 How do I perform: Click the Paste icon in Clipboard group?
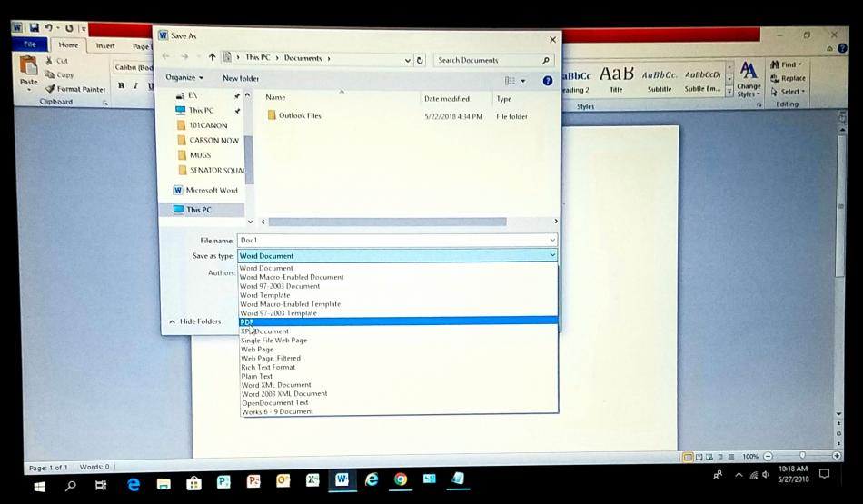29,71
